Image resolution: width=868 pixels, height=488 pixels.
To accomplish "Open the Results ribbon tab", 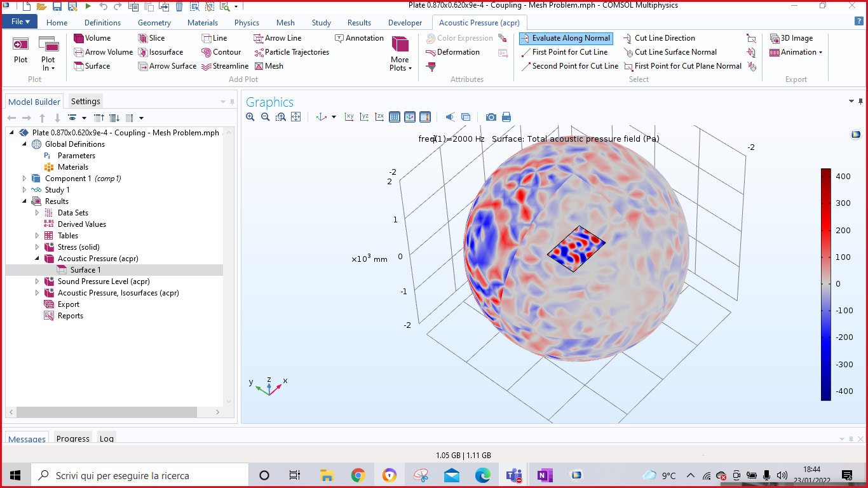I will (x=359, y=23).
